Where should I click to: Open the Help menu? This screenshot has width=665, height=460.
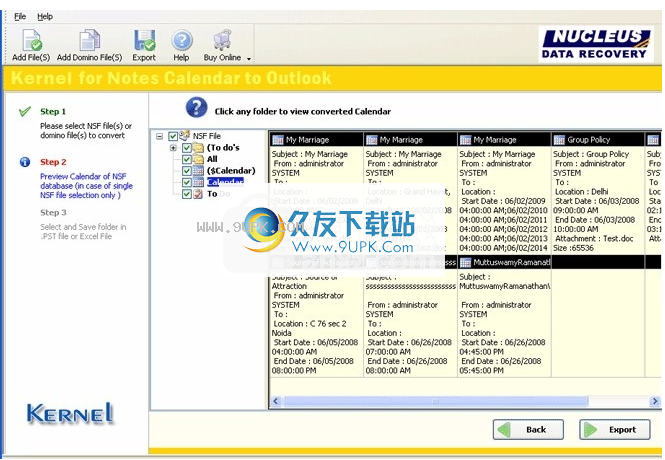tap(45, 17)
